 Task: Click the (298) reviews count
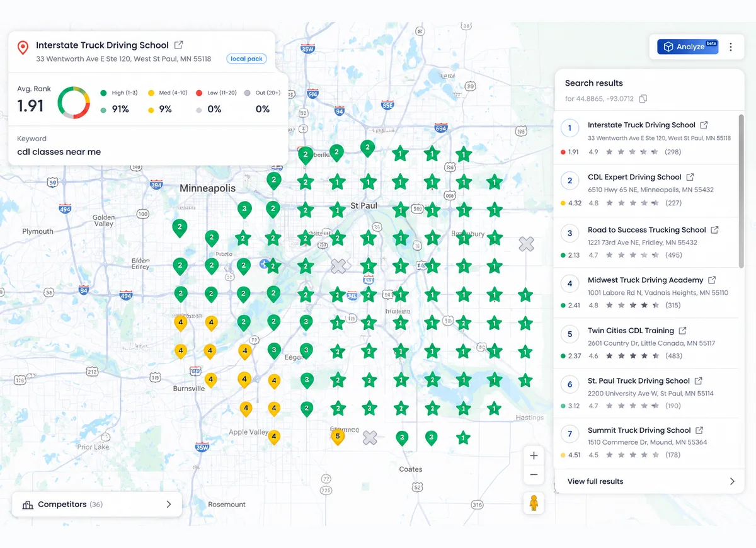(673, 152)
